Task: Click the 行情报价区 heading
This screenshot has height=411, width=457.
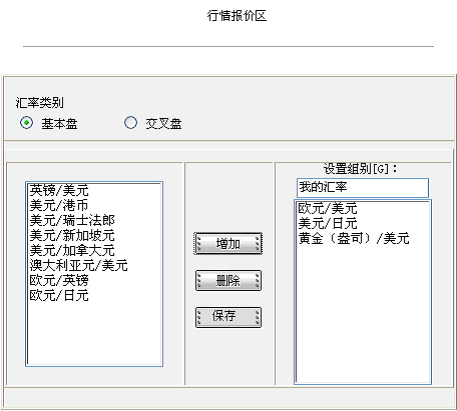Action: click(x=237, y=16)
